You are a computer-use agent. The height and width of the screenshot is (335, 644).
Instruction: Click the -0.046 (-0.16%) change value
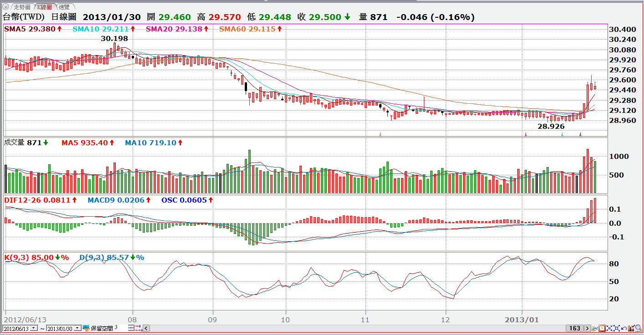pos(436,17)
